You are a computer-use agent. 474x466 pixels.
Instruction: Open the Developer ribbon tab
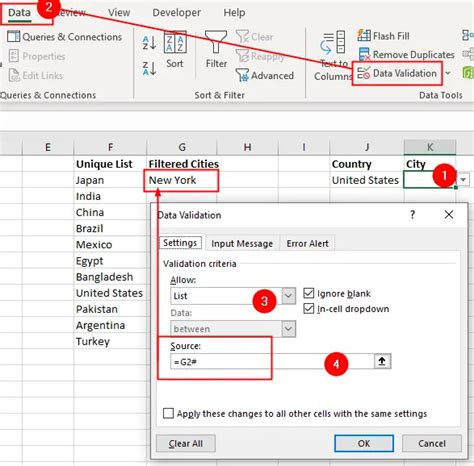[x=176, y=13]
